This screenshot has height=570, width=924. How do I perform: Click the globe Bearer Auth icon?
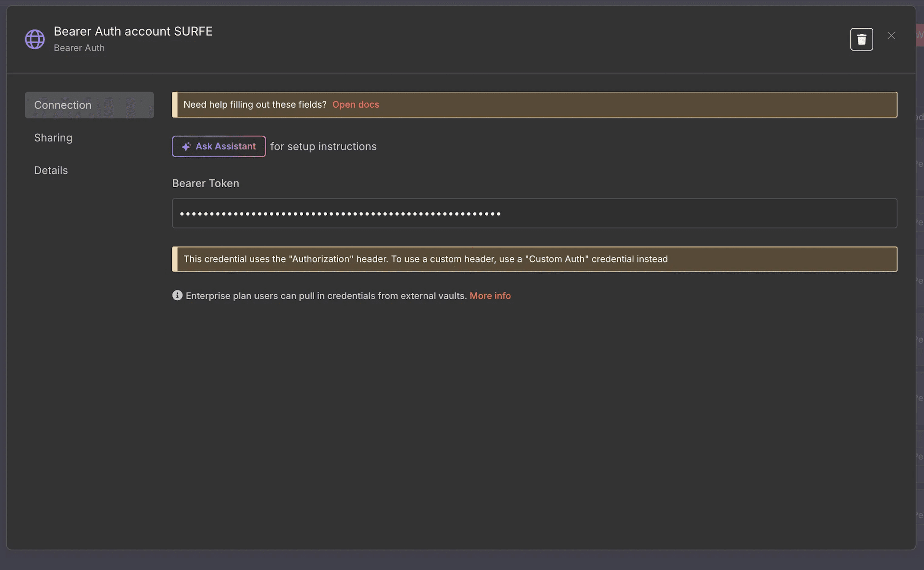point(35,39)
